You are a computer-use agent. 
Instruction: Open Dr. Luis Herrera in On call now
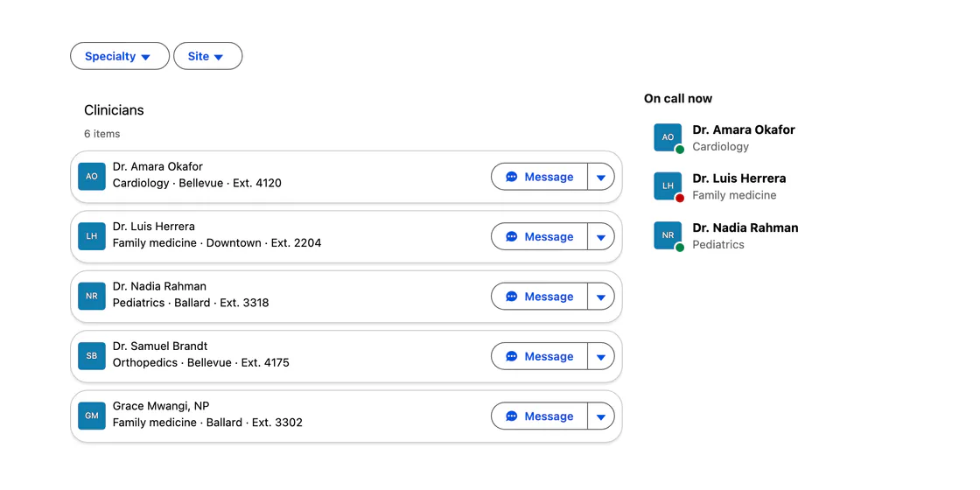tap(739, 178)
